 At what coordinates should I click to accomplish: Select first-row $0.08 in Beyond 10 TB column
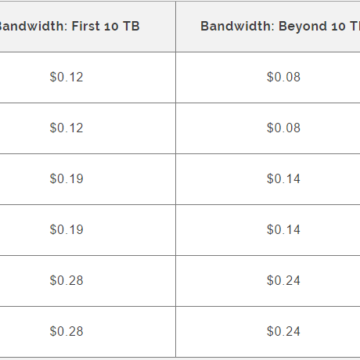(283, 77)
